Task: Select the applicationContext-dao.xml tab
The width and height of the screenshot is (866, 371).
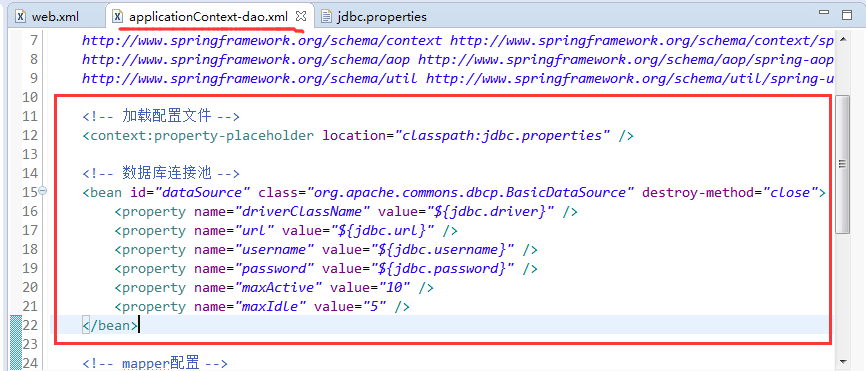Action: 209,17
